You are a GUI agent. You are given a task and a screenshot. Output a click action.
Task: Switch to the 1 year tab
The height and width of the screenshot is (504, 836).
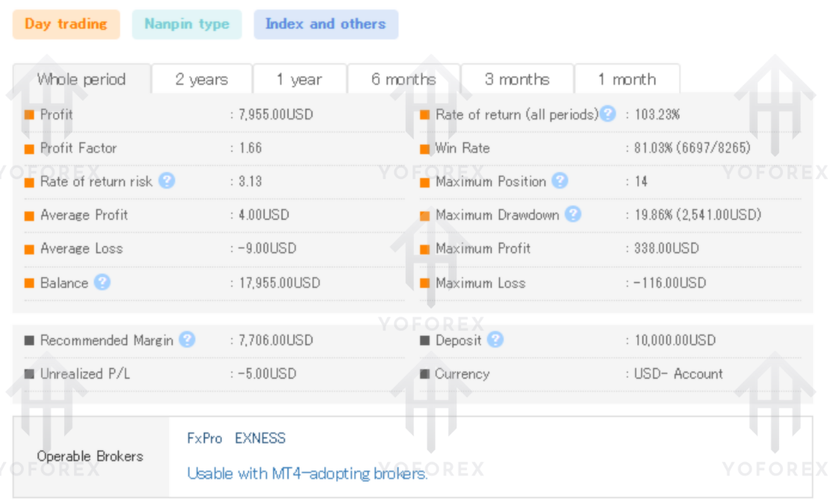point(302,78)
